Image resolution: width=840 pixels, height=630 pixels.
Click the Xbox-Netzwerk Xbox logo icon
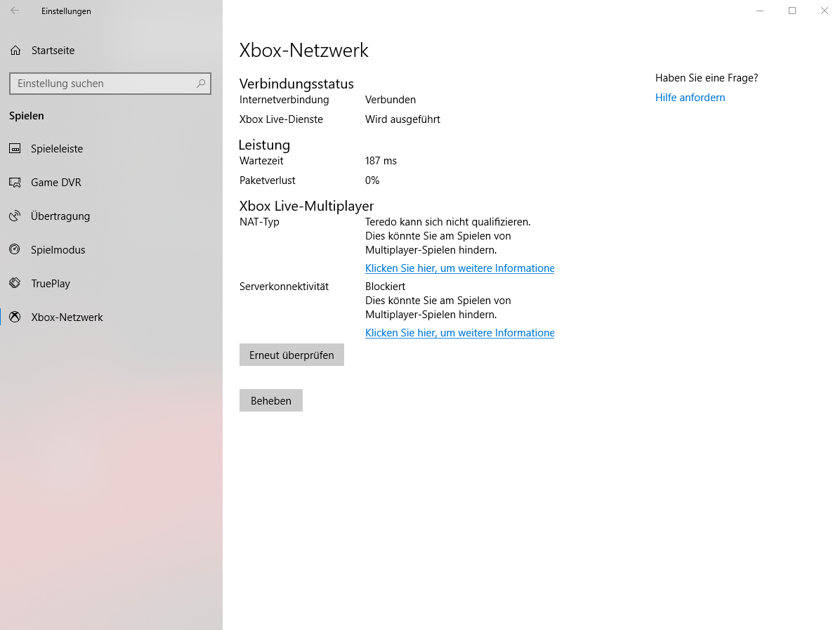coord(15,317)
